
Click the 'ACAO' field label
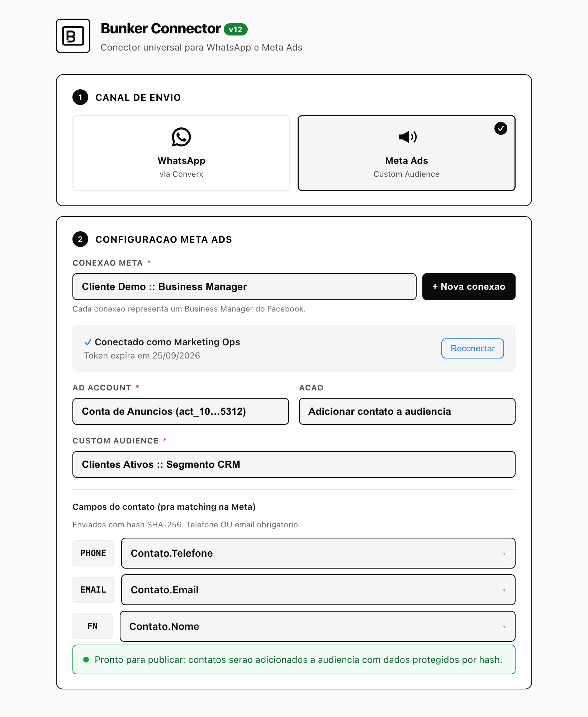(311, 388)
